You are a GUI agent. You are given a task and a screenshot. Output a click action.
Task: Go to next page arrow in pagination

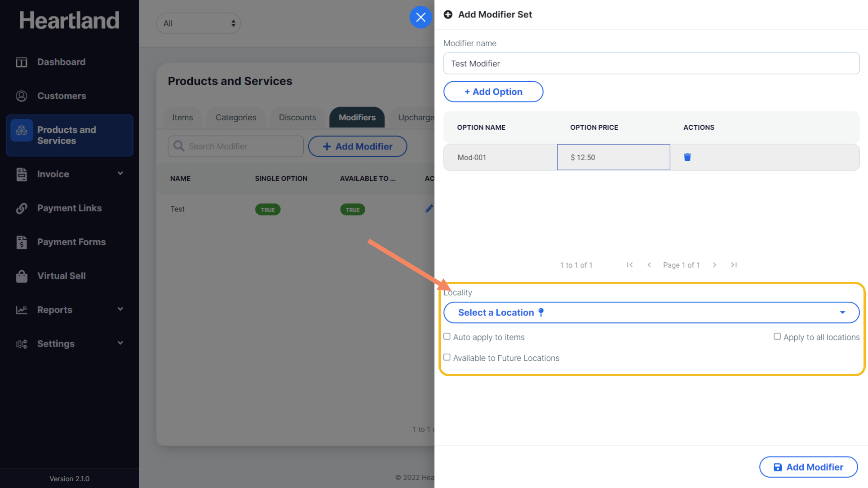coord(714,265)
